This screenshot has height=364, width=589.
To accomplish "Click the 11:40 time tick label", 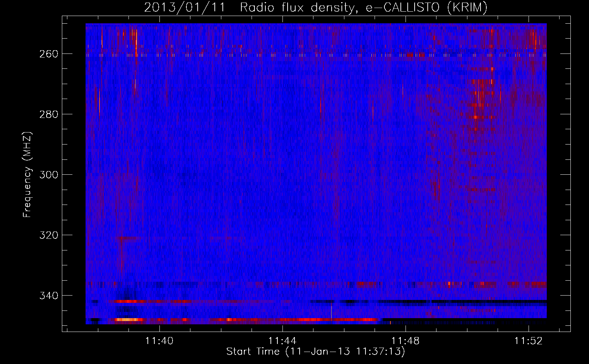I will coord(159,341).
